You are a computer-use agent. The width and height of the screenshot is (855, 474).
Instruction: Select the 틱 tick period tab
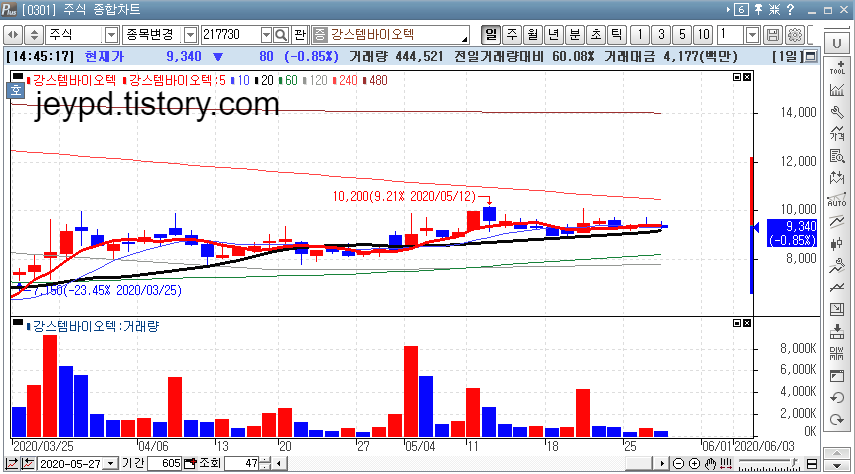616,35
